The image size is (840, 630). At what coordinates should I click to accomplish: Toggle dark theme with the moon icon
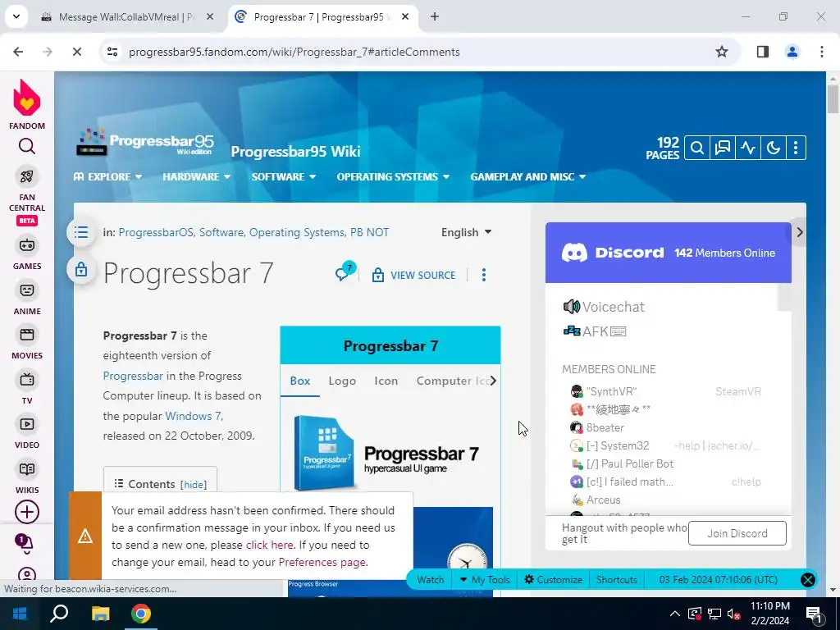click(x=773, y=148)
